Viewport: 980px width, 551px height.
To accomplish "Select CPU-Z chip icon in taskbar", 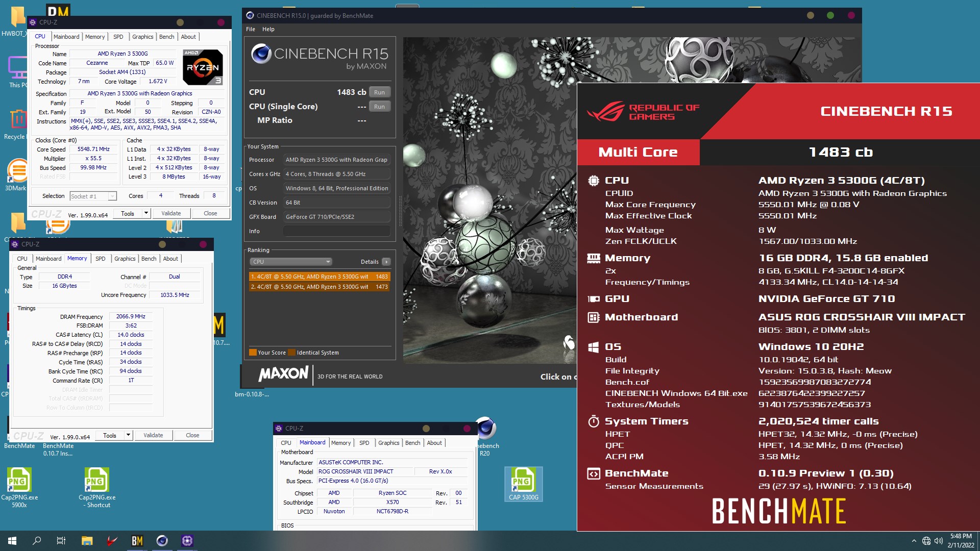I will [x=187, y=541].
